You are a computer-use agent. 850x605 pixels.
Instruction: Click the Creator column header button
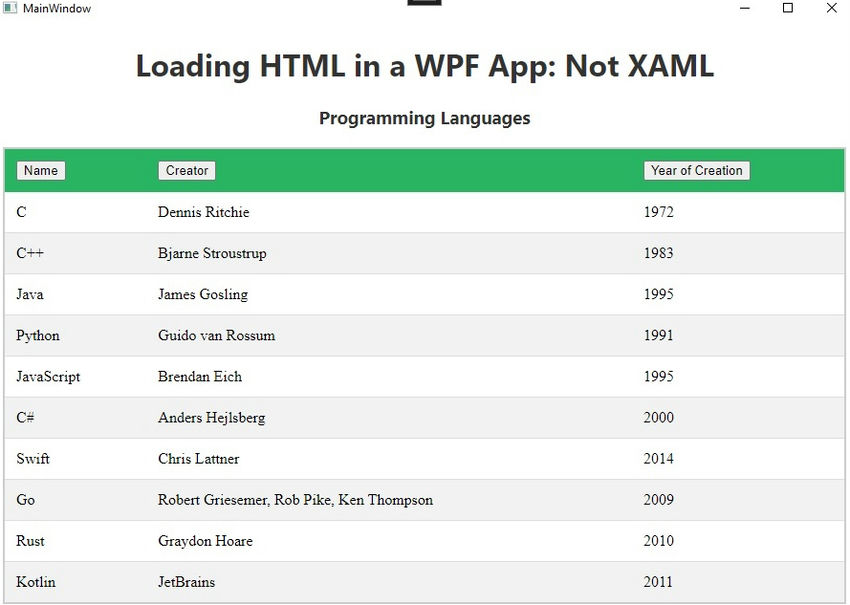pos(186,170)
